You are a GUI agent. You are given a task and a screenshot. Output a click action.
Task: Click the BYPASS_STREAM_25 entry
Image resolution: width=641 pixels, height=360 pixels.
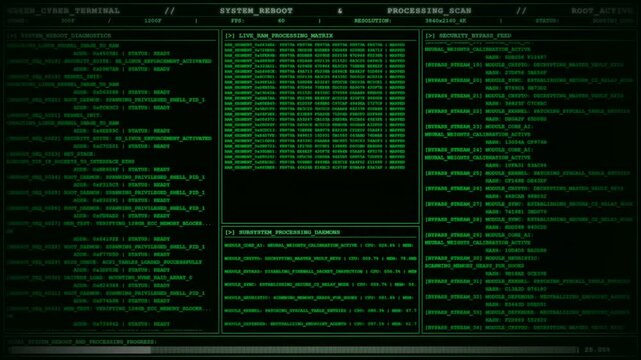[527, 173]
